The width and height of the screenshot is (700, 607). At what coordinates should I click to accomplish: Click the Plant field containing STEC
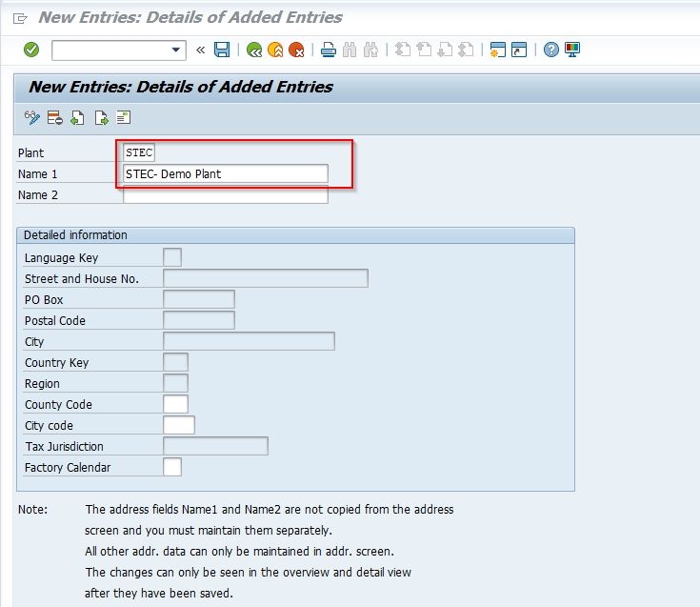point(139,152)
